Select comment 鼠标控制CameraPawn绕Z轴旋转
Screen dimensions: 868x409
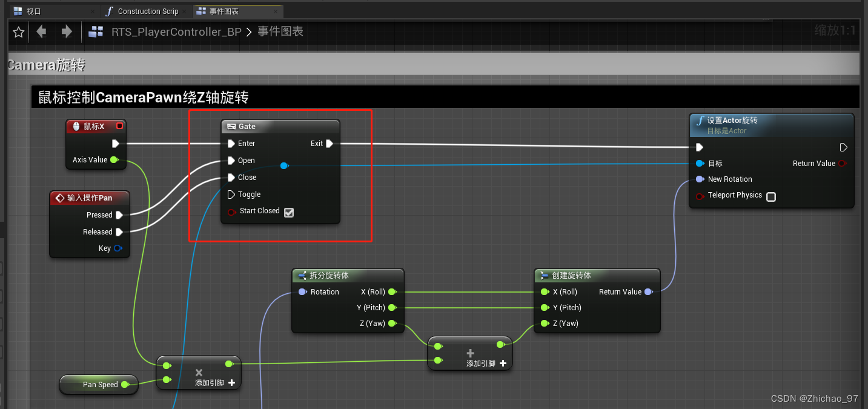coord(446,97)
